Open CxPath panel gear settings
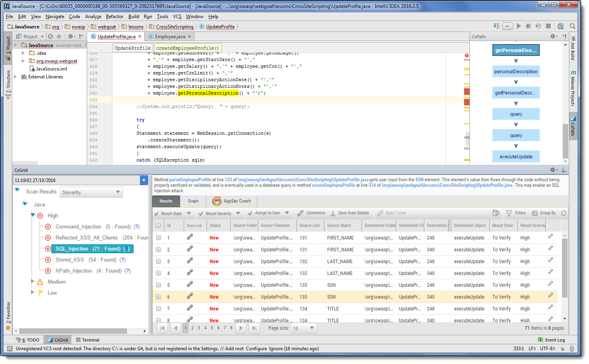This screenshot has width=589, height=364. click(x=554, y=36)
